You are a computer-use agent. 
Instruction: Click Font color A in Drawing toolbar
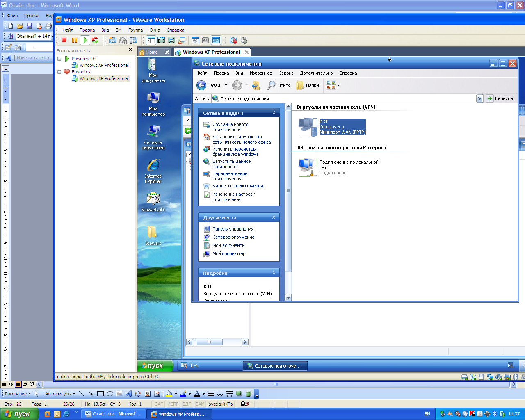pos(197,394)
